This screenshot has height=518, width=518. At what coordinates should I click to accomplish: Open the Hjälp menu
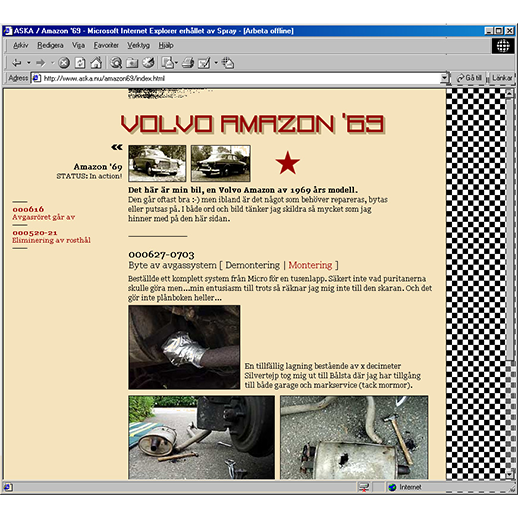tap(166, 45)
